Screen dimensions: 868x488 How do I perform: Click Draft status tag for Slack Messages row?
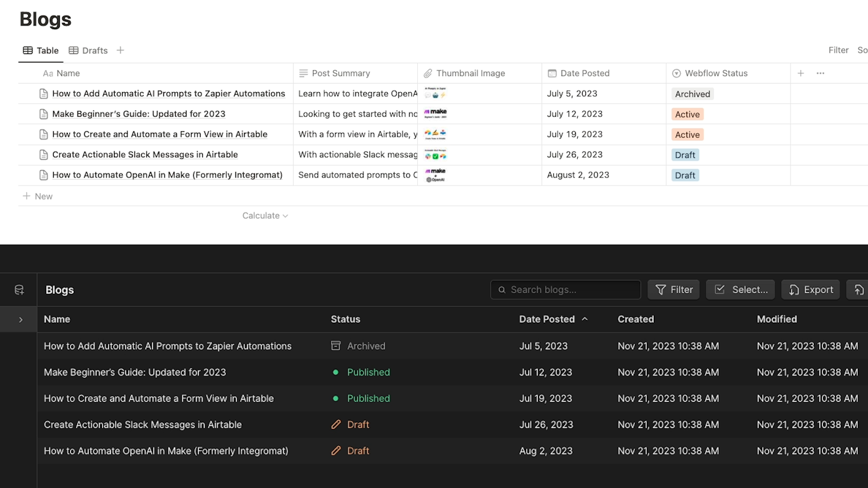tap(685, 155)
